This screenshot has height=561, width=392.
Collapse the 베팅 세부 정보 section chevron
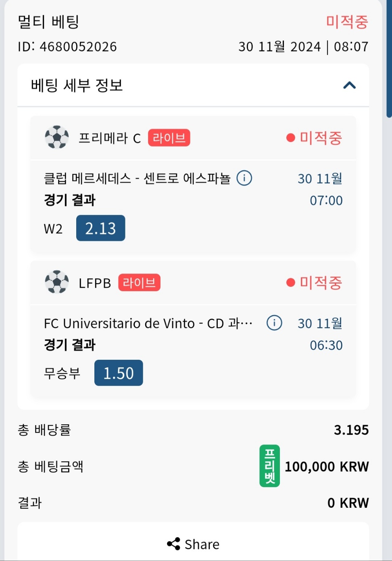coord(349,85)
